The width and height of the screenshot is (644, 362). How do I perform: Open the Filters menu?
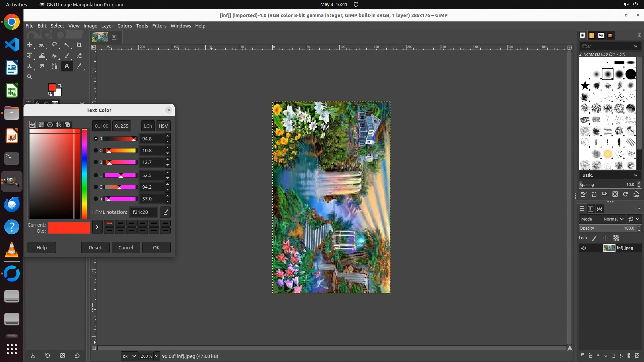(x=159, y=26)
